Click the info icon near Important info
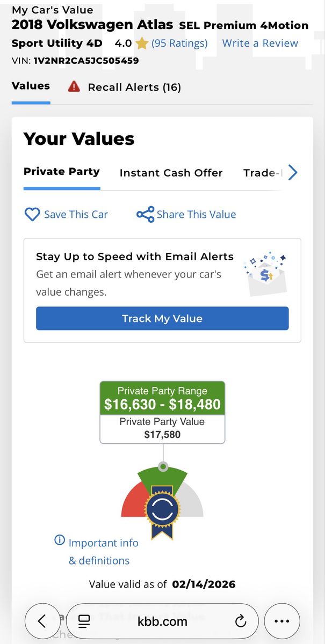Viewport: 325px width, 644px height. 60,540
